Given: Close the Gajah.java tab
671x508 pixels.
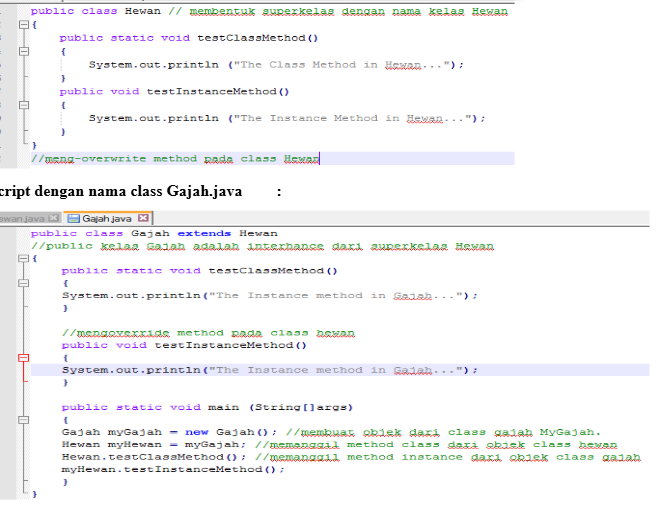Looking at the screenshot, I should (143, 218).
